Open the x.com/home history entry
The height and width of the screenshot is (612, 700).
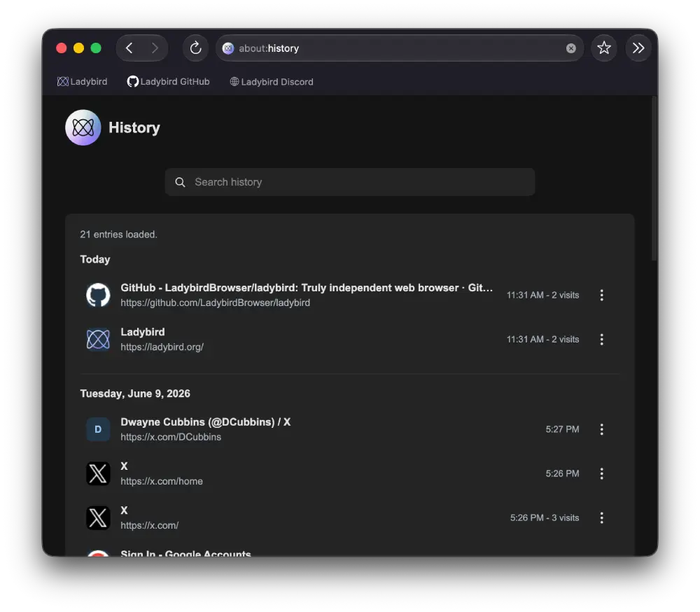(x=349, y=473)
